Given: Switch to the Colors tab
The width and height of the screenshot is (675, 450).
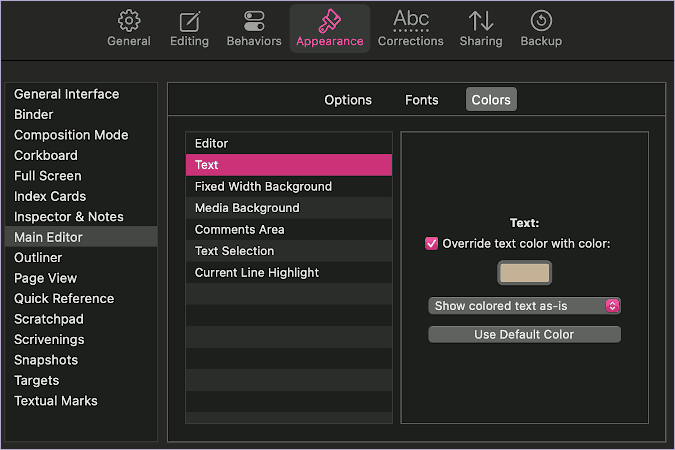Looking at the screenshot, I should tap(491, 100).
